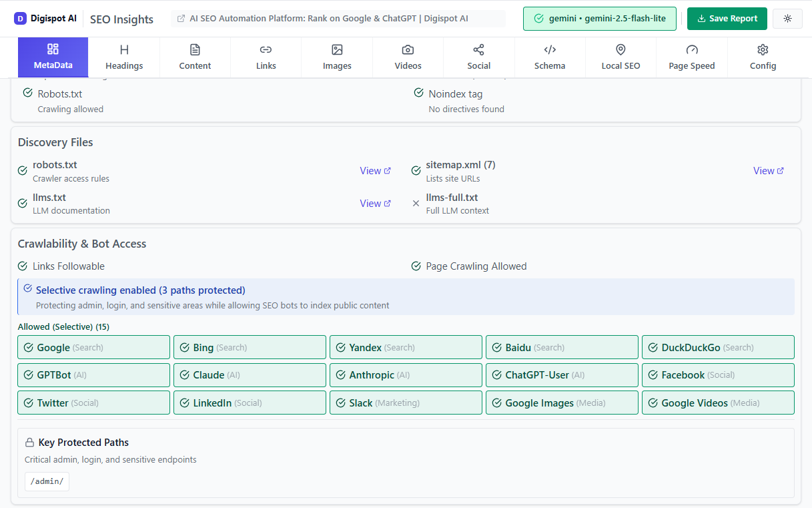
Task: Toggle GPTBot crawler access check
Action: [x=29, y=374]
